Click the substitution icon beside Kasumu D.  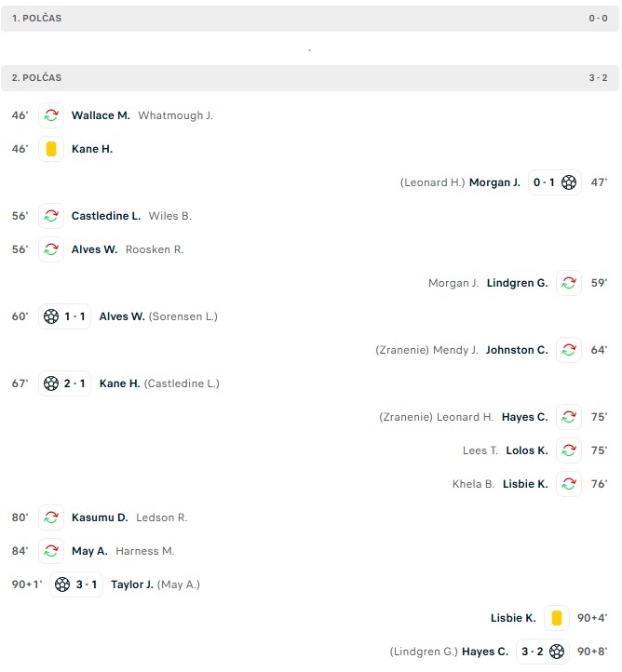point(51,517)
